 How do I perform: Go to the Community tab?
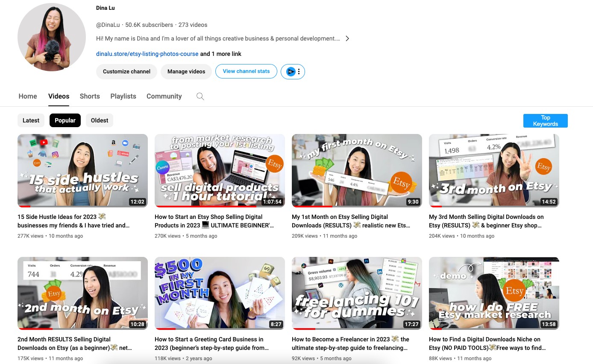(164, 96)
